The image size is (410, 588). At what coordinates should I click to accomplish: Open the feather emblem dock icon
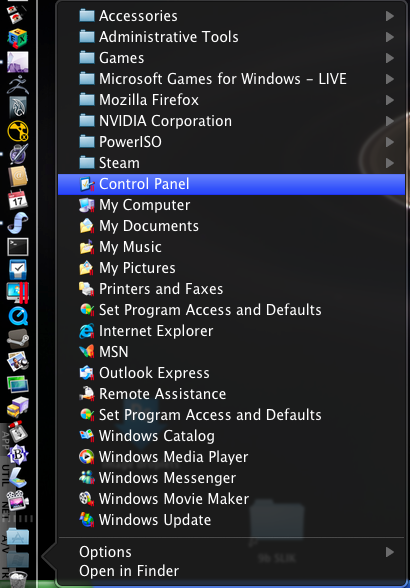(18, 107)
